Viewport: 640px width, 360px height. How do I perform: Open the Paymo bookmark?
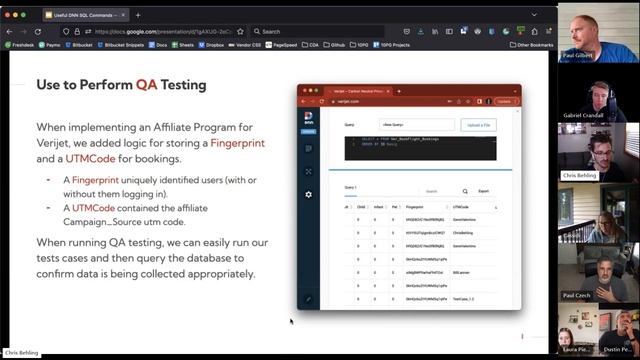coord(49,45)
